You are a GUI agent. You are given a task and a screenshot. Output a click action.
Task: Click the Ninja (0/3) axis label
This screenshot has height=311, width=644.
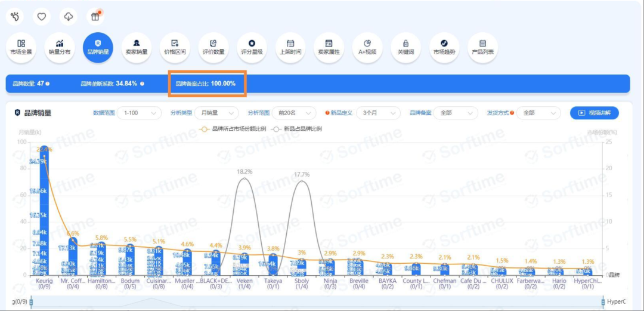[x=330, y=284]
